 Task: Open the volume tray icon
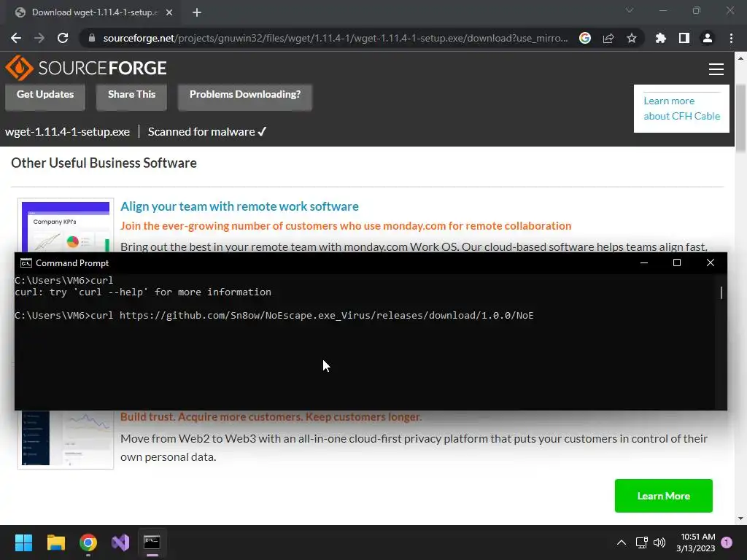[x=659, y=542]
